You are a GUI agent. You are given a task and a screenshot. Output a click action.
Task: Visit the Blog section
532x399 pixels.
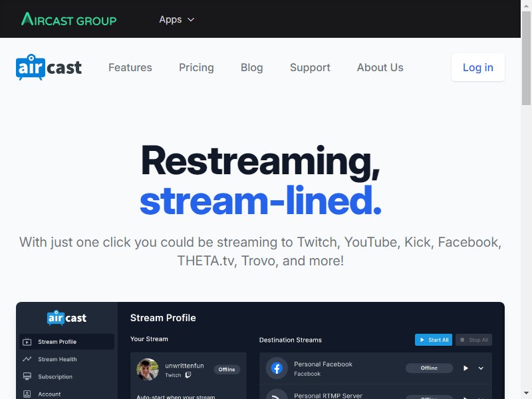pyautogui.click(x=252, y=68)
